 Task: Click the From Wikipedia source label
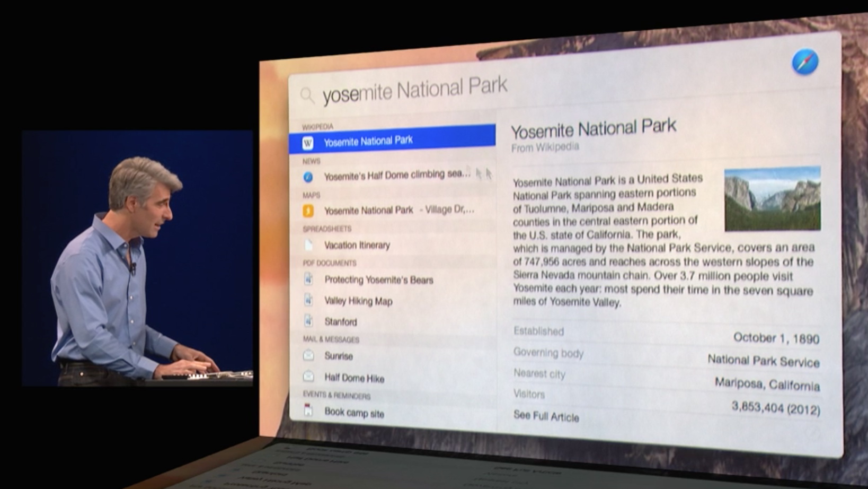(545, 147)
